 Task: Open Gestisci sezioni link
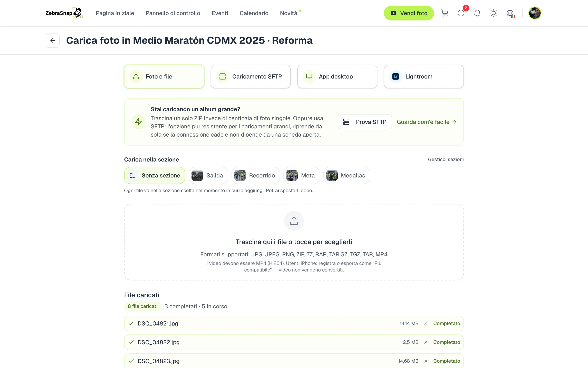[446, 159]
